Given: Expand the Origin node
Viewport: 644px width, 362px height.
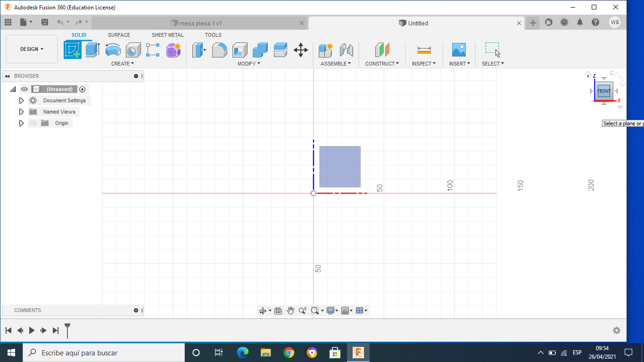Looking at the screenshot, I should click(21, 123).
